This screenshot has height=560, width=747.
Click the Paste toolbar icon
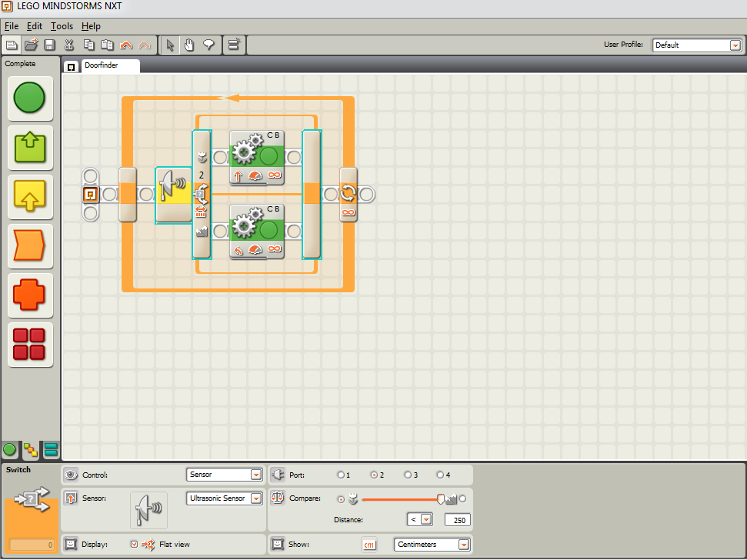107,45
